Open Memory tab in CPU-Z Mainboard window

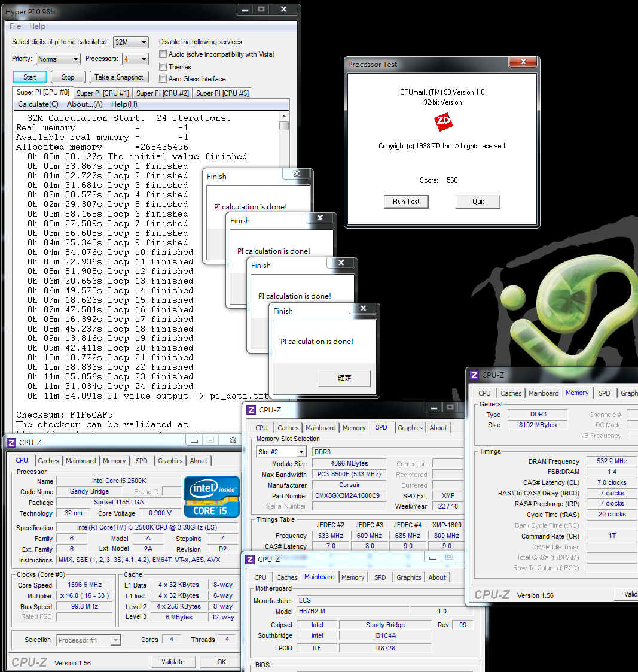[x=353, y=577]
